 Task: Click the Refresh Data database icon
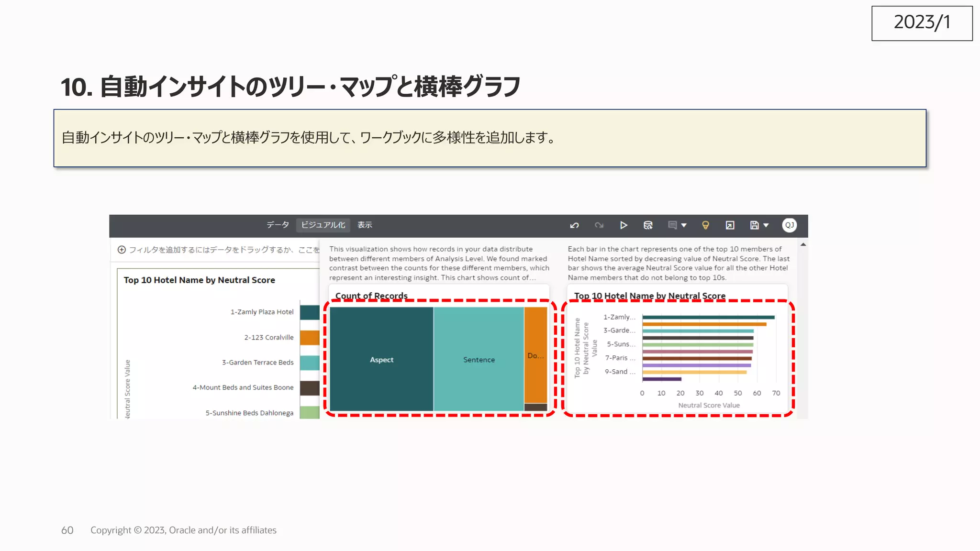[x=648, y=225]
